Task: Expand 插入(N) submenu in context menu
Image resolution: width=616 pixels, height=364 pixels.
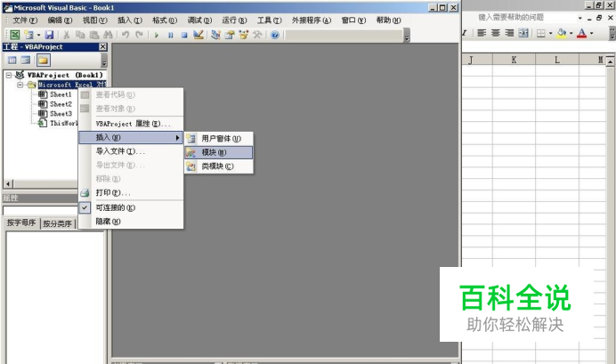Action: click(131, 137)
